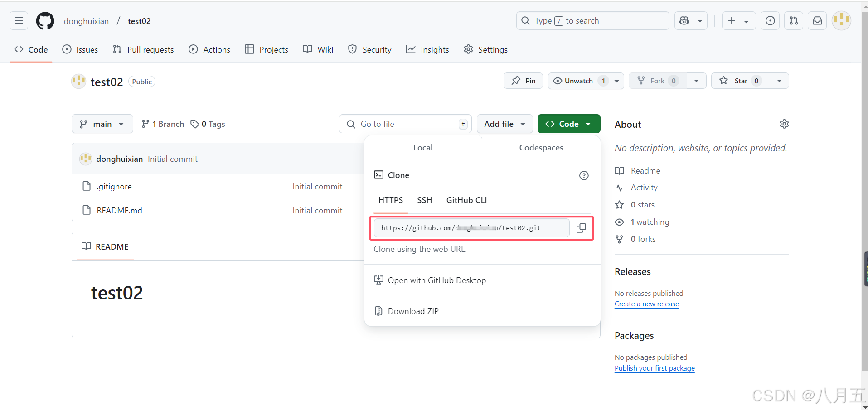The image size is (868, 410).
Task: Open the README.md file
Action: (119, 210)
